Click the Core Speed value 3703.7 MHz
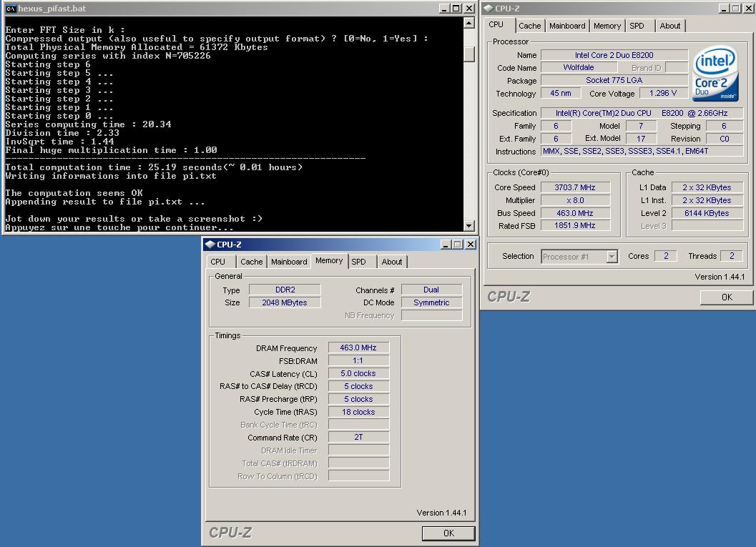The width and height of the screenshot is (756, 547). point(575,187)
